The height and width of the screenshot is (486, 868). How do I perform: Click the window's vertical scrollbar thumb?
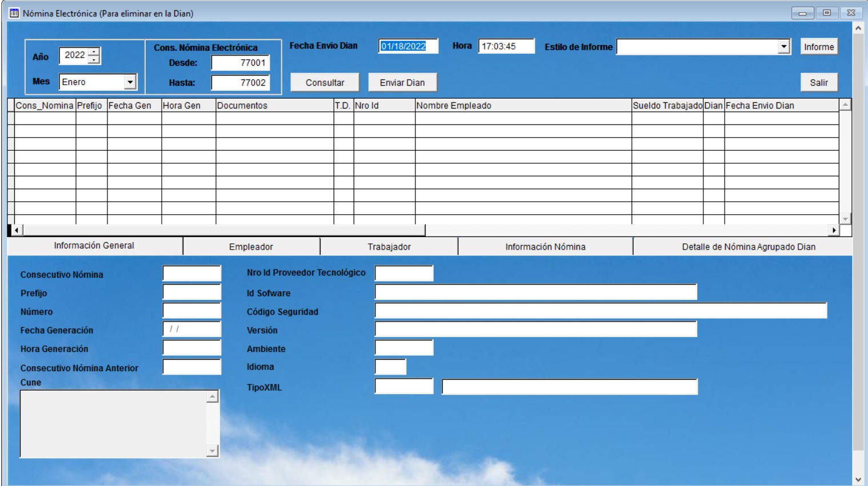858,242
